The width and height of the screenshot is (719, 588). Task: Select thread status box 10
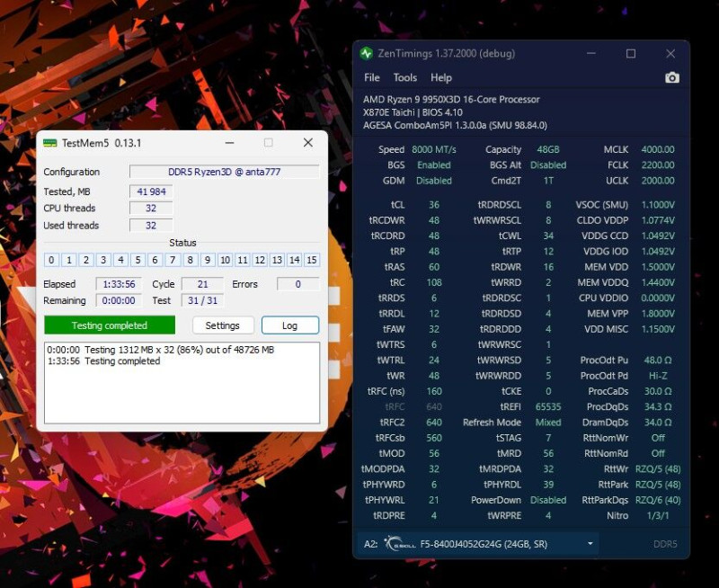pos(225,260)
